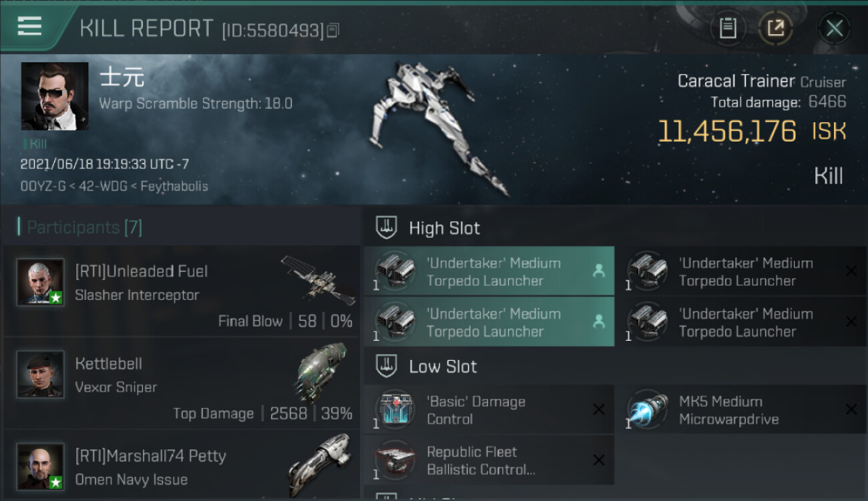Click the Damage Control module icon
Viewport: 868px width, 501px height.
[395, 409]
